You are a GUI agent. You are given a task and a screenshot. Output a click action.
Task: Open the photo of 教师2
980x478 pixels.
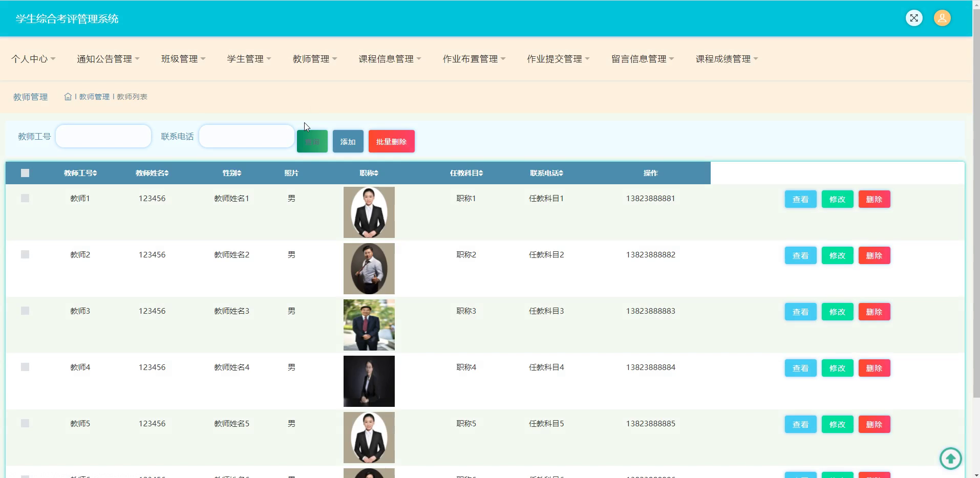(369, 269)
